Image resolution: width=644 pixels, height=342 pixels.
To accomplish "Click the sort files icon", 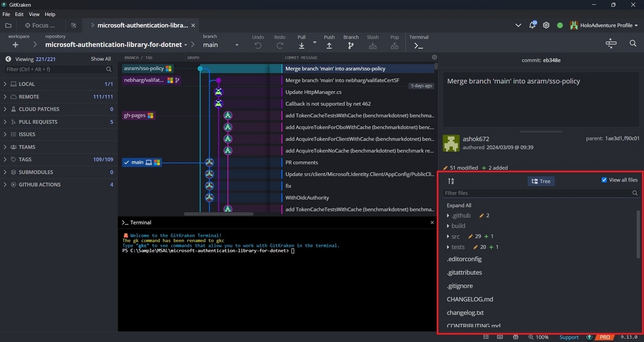I will click(x=451, y=181).
